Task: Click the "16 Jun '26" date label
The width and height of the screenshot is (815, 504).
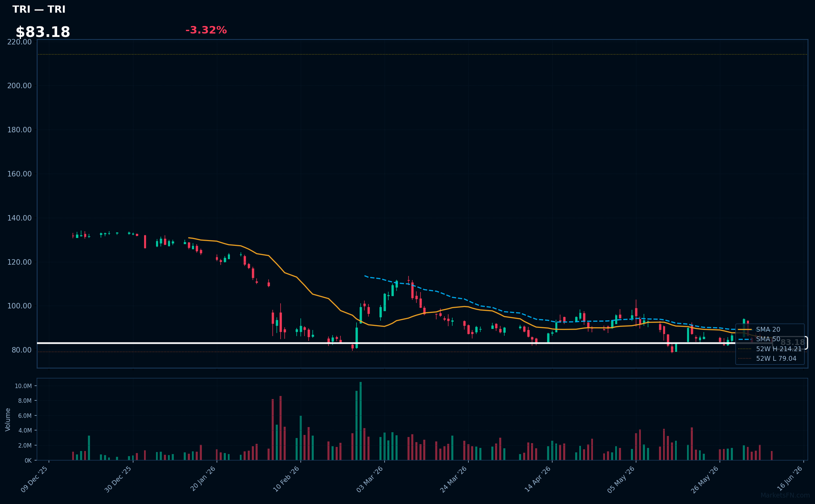Action: 789,479
